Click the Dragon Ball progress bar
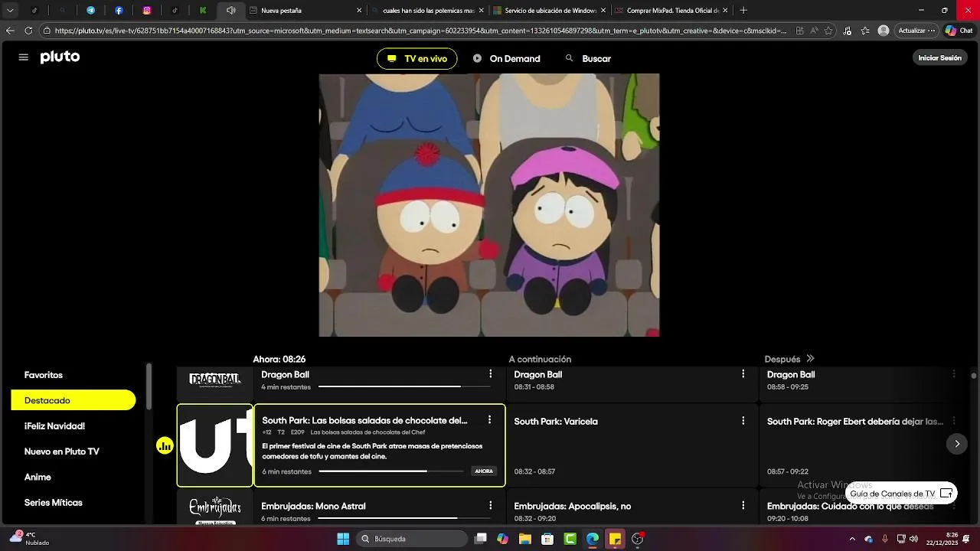This screenshot has width=980, height=551. [x=403, y=386]
